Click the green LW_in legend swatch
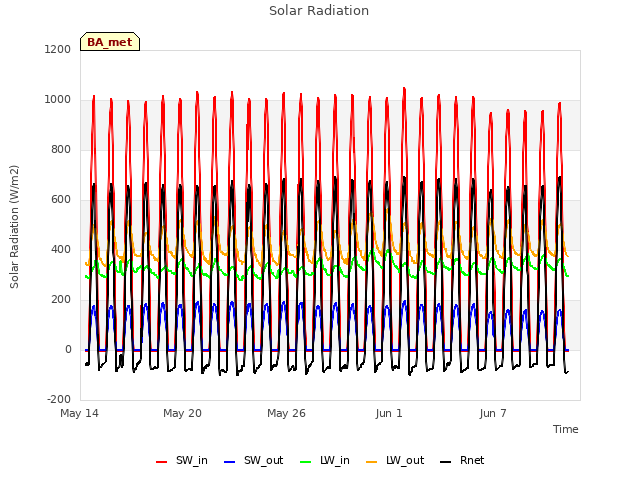 tap(305, 462)
